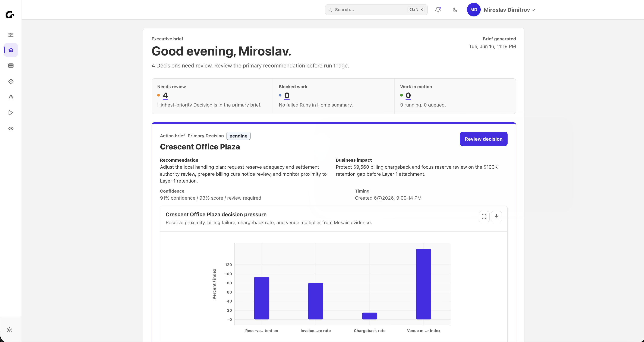
Task: Click the Venue multiplier index bar
Action: point(423,284)
